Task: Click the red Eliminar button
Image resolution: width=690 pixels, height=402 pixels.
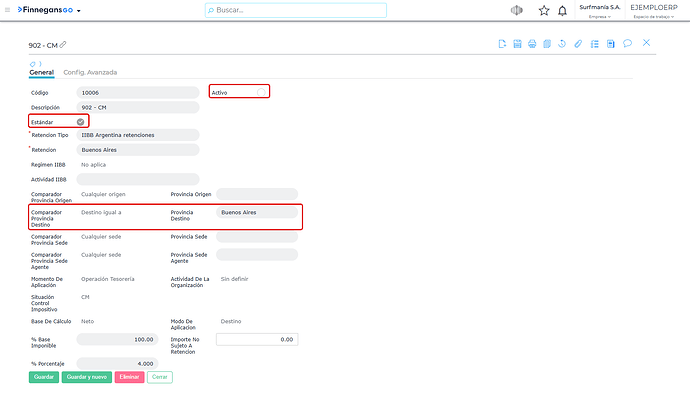Action: click(x=129, y=377)
